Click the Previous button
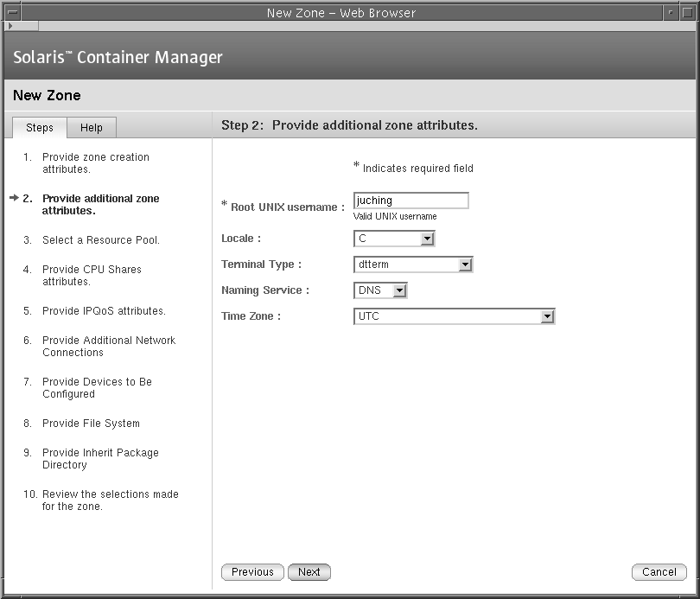700x599 pixels. pyautogui.click(x=252, y=572)
